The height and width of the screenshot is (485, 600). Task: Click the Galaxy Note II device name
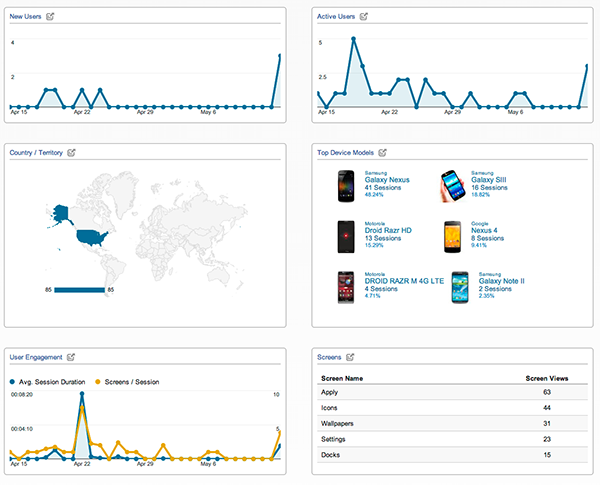pos(501,281)
